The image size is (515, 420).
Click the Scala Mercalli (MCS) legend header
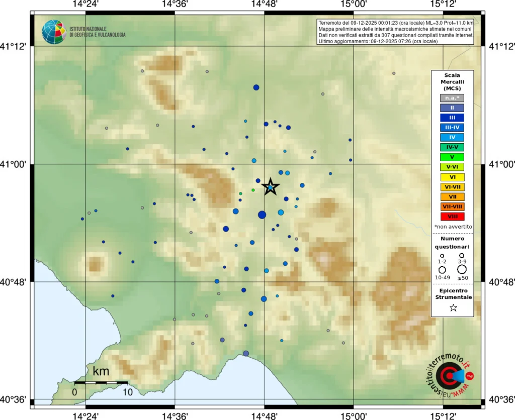point(452,81)
